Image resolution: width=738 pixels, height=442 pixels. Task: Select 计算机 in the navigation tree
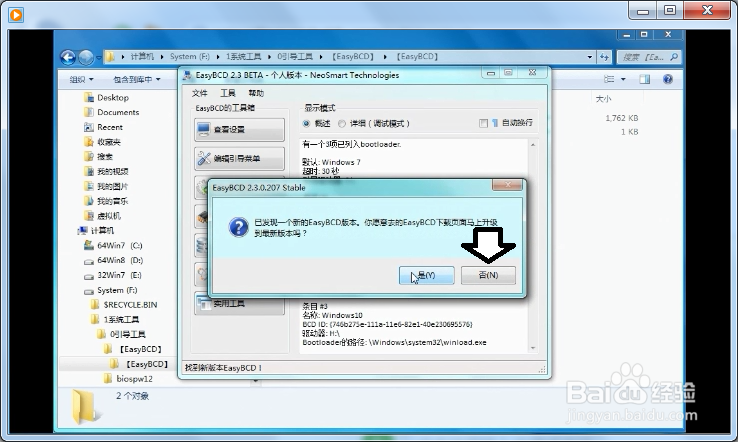point(102,230)
